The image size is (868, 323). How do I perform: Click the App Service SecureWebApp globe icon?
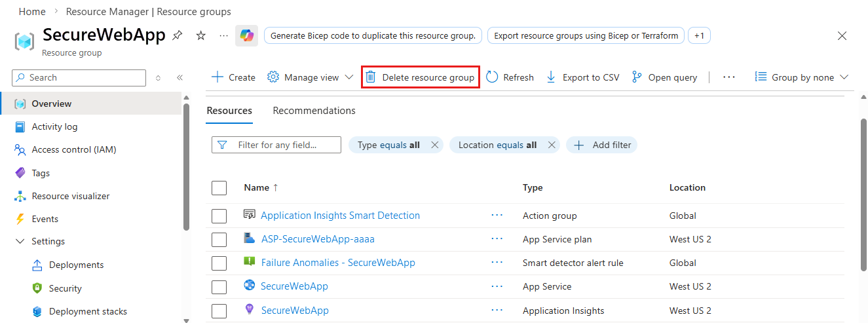(x=249, y=286)
